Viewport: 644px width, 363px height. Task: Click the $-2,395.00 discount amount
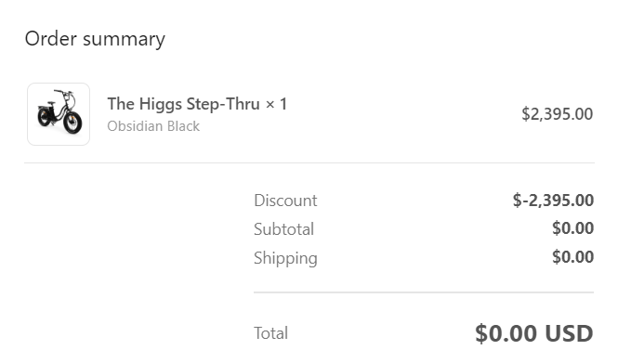pos(553,201)
